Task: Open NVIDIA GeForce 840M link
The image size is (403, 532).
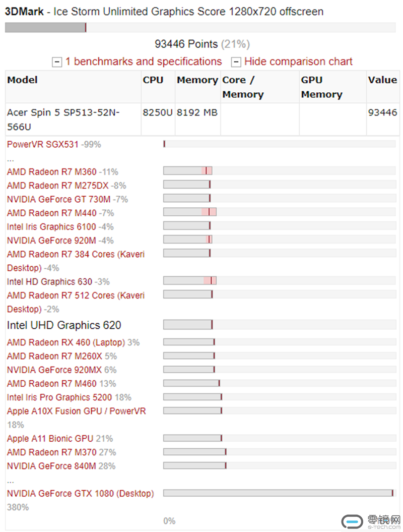Action: pyautogui.click(x=51, y=466)
